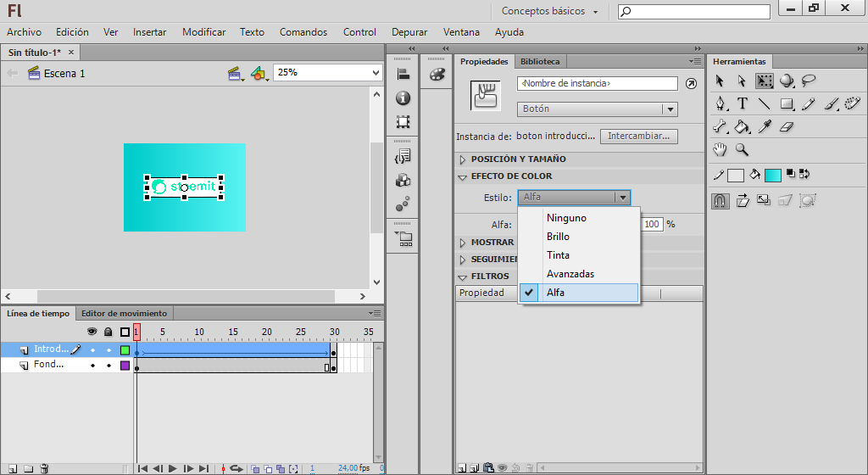868x475 pixels.
Task: Toggle visibility of all layers eye icon
Action: pyautogui.click(x=92, y=332)
